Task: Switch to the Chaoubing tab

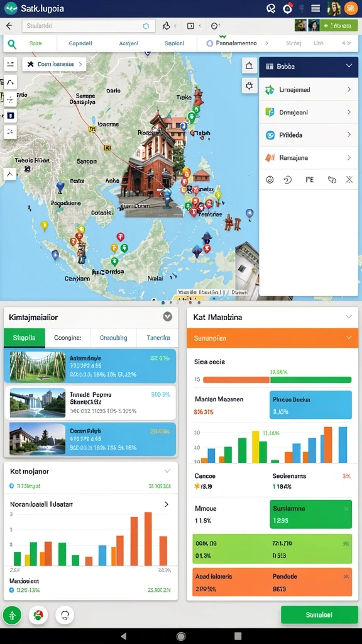Action: [x=113, y=338]
